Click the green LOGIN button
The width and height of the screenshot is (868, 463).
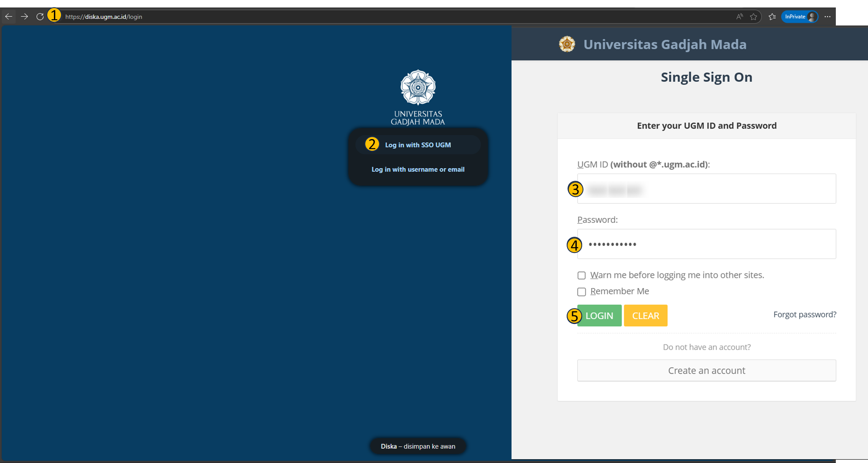(599, 316)
